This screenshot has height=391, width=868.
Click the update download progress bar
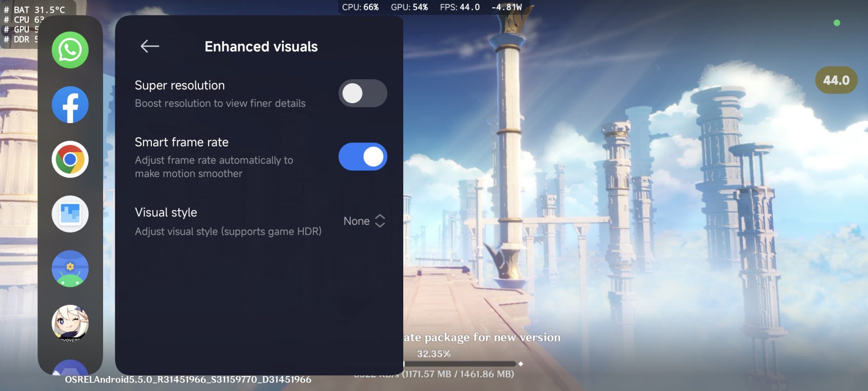461,364
